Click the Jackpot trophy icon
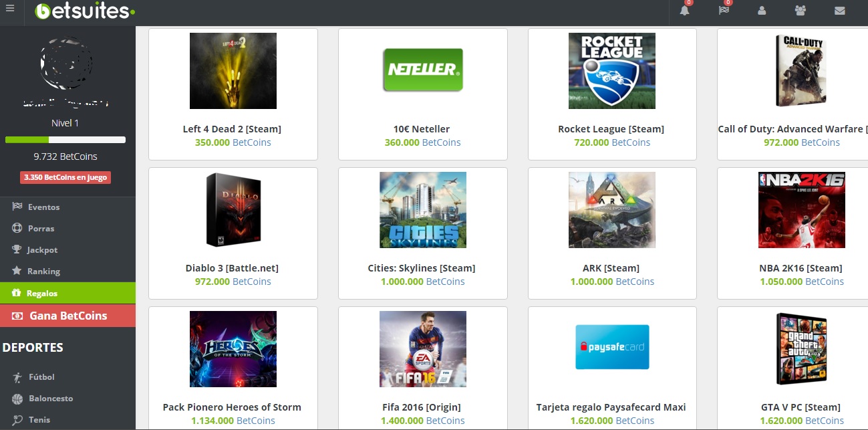 17,249
